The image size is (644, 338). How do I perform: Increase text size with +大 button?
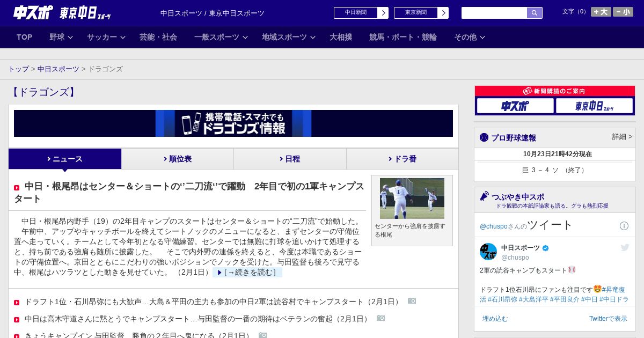(x=601, y=12)
